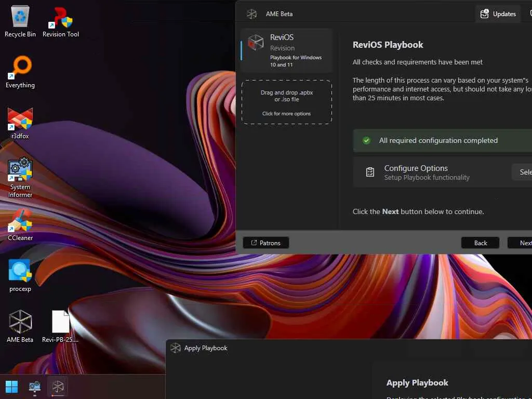Viewport: 532px width, 399px height.
Task: Click the drag and drop .apbx area
Action: (x=287, y=102)
